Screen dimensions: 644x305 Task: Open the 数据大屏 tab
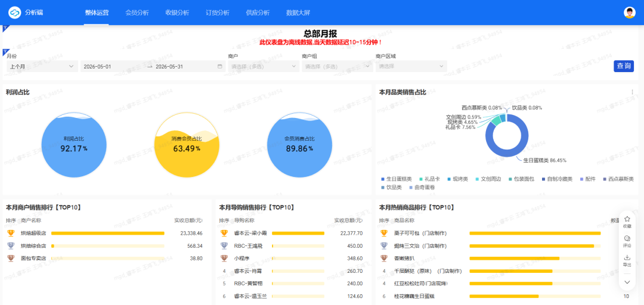(298, 13)
